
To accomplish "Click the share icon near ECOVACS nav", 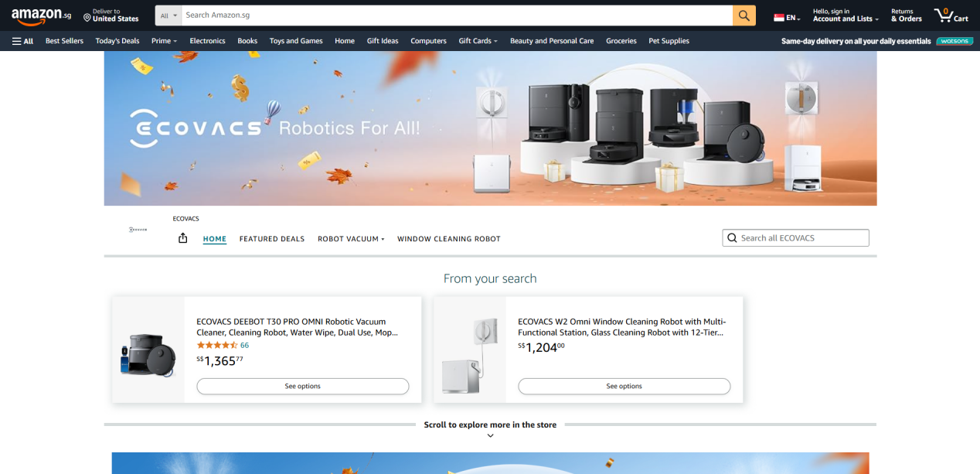I will (x=183, y=238).
